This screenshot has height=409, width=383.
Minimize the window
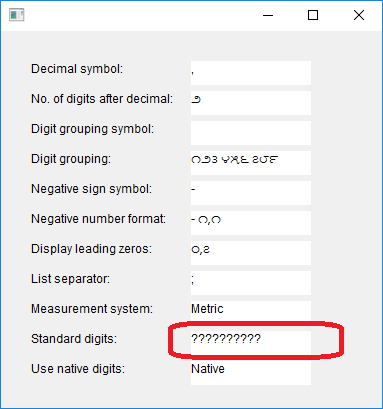[268, 15]
